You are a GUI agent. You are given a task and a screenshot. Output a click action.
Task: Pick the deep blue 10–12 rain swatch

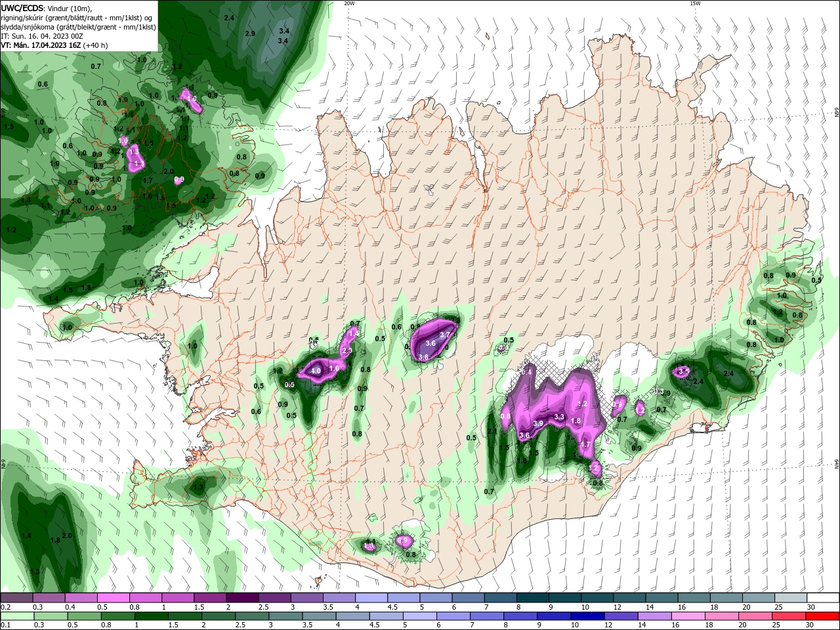[588, 616]
